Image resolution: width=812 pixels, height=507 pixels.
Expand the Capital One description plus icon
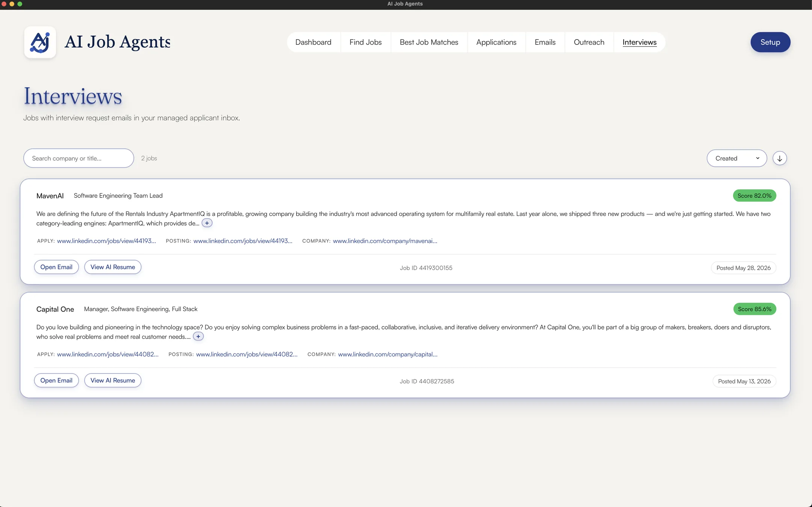pos(198,337)
